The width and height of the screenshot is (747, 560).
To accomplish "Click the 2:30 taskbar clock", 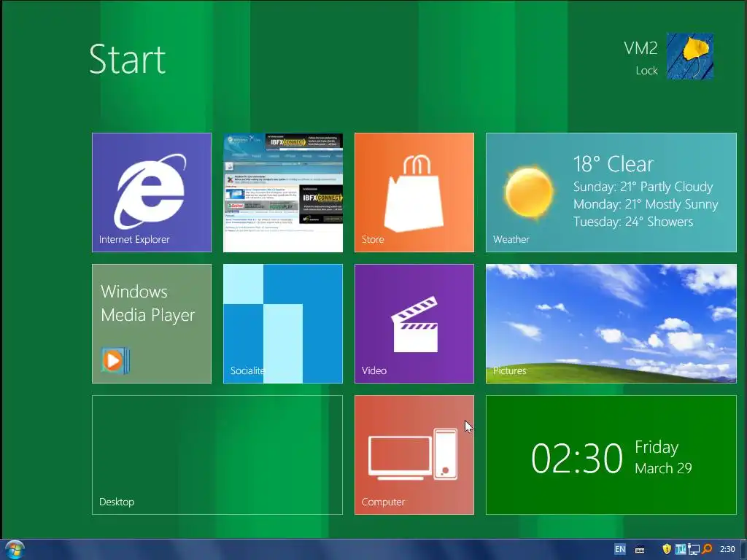I will [x=727, y=549].
